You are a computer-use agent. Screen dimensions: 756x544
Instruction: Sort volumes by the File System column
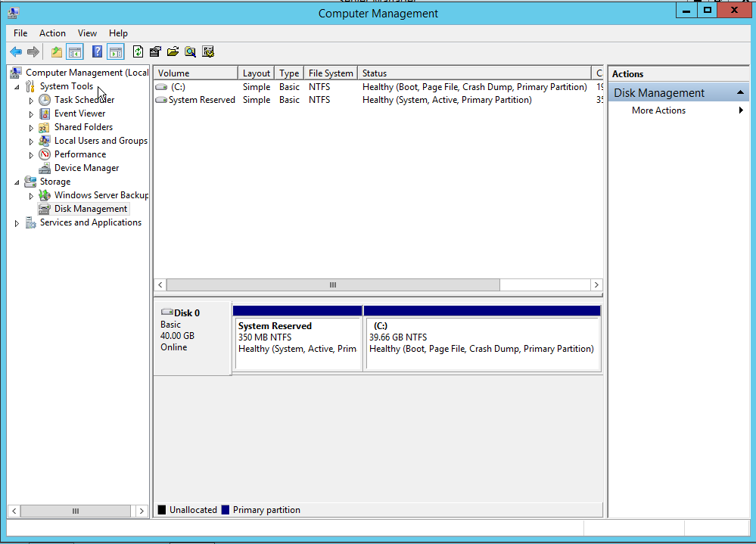click(330, 73)
